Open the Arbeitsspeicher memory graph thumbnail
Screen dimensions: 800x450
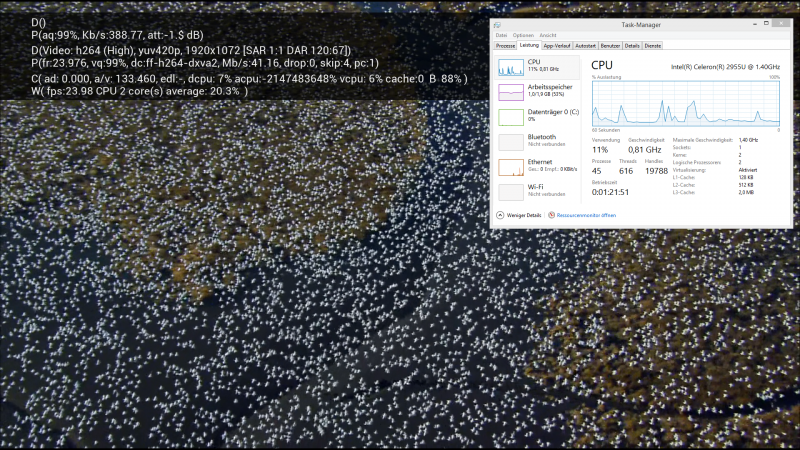(x=511, y=92)
